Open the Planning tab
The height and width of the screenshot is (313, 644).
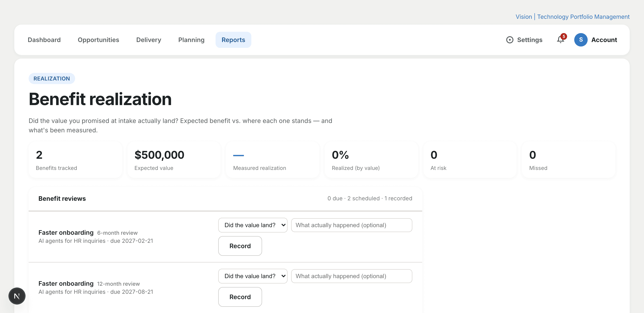191,40
